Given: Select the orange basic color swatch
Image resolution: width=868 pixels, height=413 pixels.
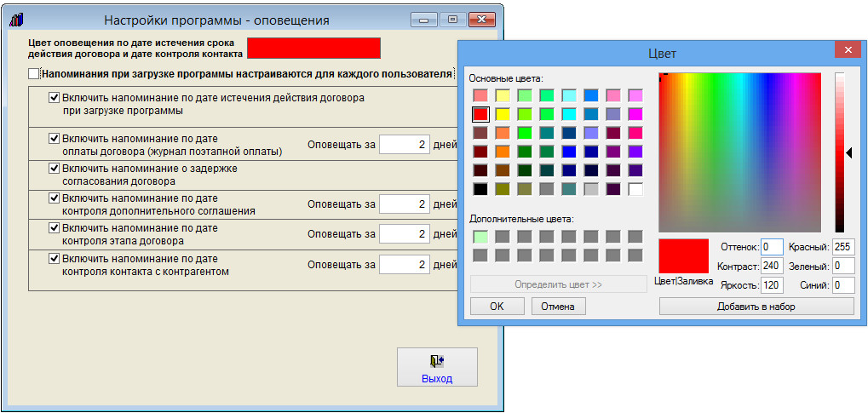Looking at the screenshot, I should [503, 152].
